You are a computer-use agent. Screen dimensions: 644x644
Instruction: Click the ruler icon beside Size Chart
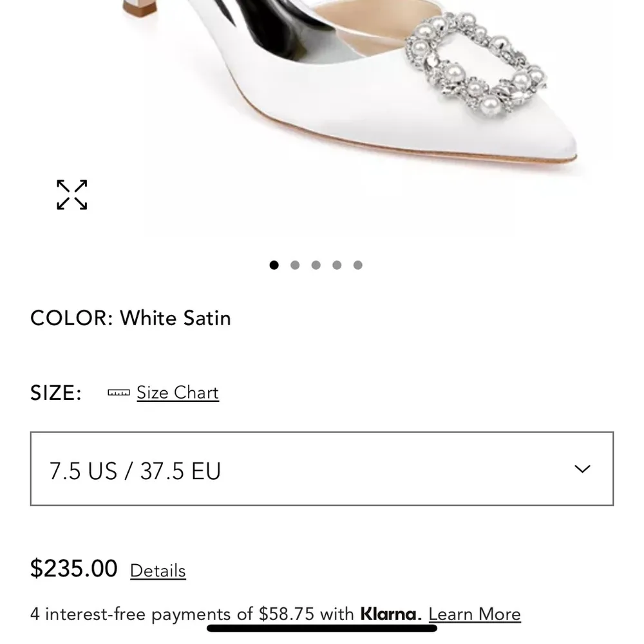pyautogui.click(x=118, y=392)
